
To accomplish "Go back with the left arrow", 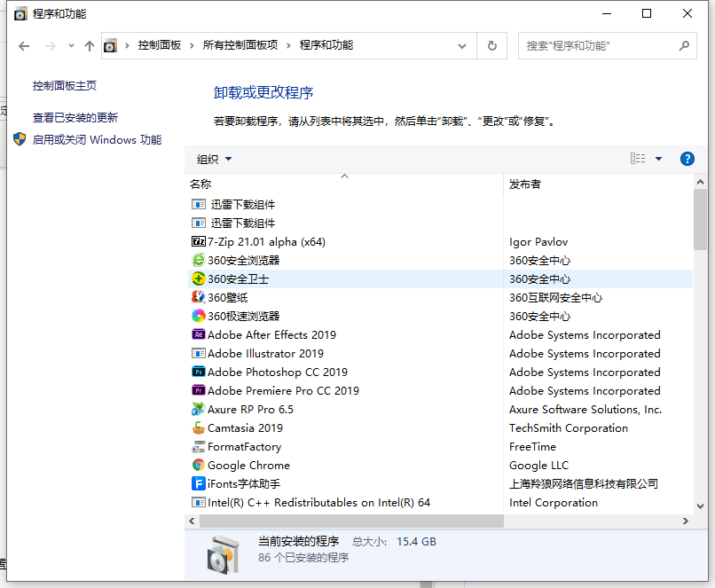I will point(24,45).
